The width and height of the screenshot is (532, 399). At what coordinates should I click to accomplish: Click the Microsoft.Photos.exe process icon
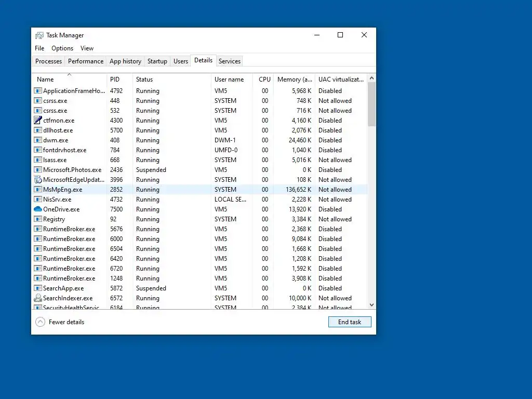(38, 170)
